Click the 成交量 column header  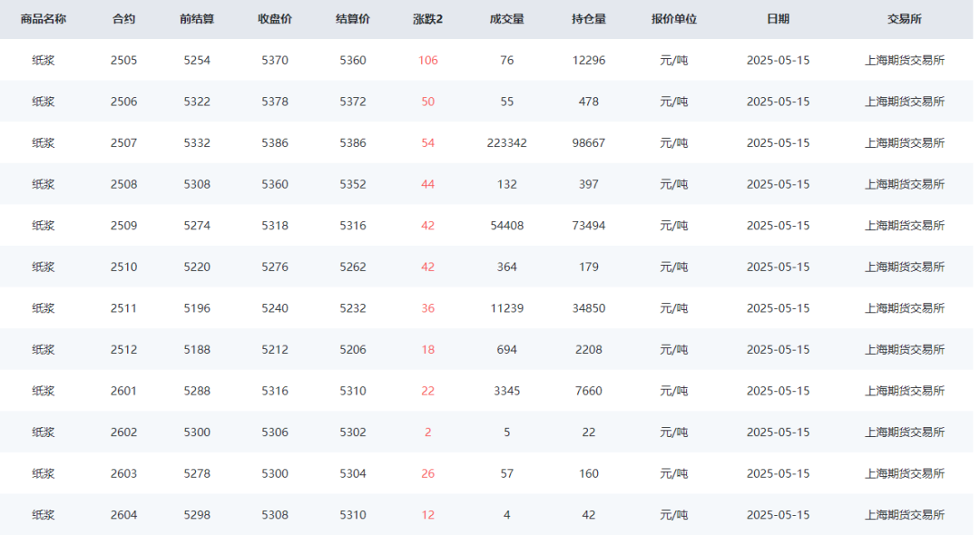507,19
